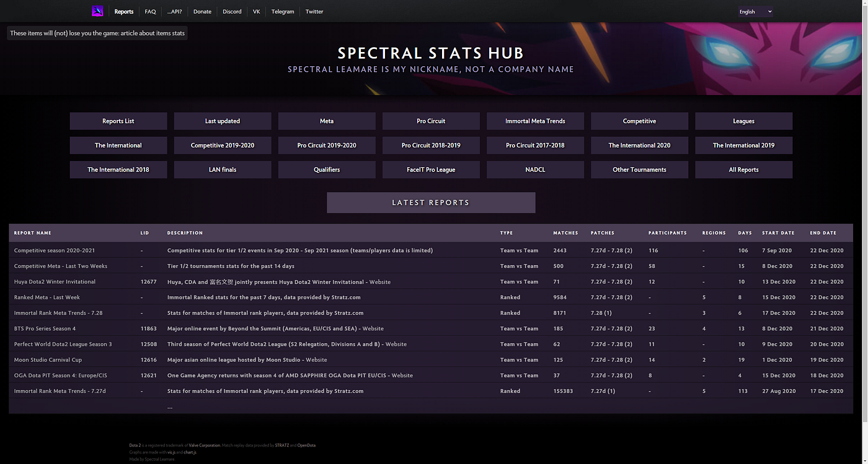Click the ellipsis row below the table
The image size is (868, 464).
point(431,406)
